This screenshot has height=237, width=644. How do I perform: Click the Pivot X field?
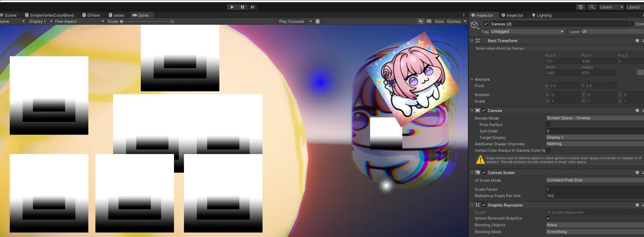(565, 86)
